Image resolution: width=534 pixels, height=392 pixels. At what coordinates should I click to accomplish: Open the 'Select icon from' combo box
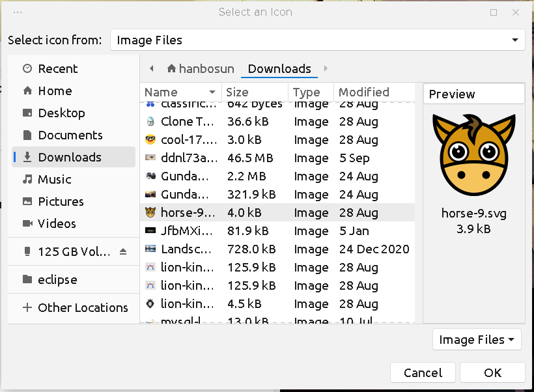pyautogui.click(x=317, y=40)
